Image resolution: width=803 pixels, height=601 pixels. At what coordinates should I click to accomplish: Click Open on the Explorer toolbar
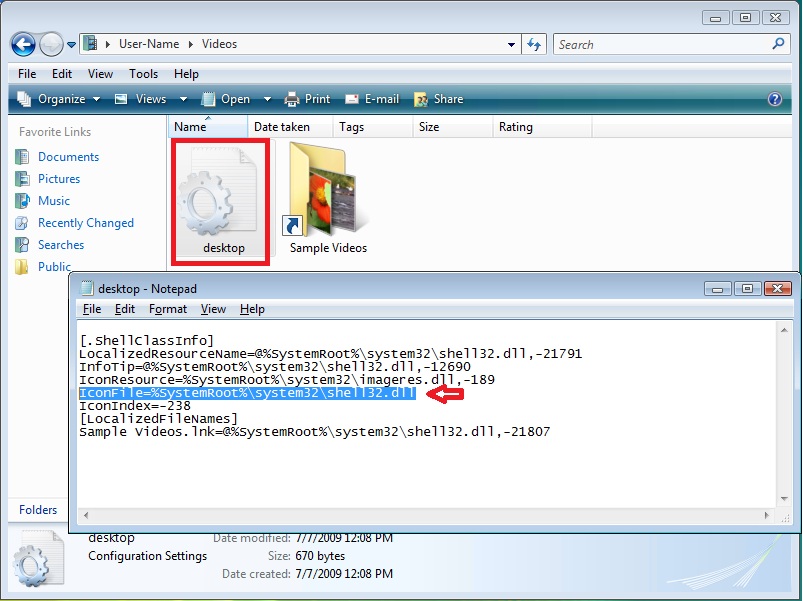(226, 99)
